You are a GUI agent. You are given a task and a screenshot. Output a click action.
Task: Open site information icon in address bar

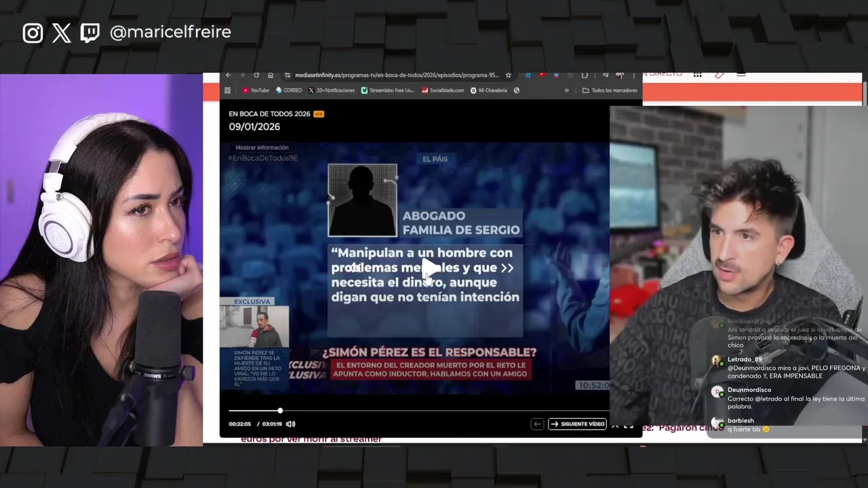click(288, 75)
